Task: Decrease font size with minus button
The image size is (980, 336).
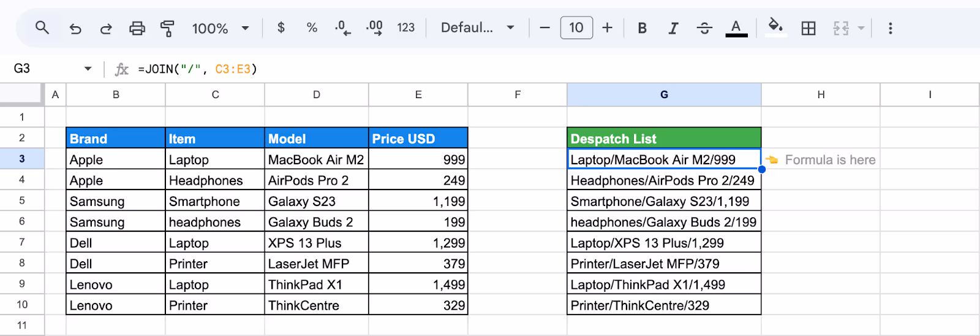Action: [545, 28]
